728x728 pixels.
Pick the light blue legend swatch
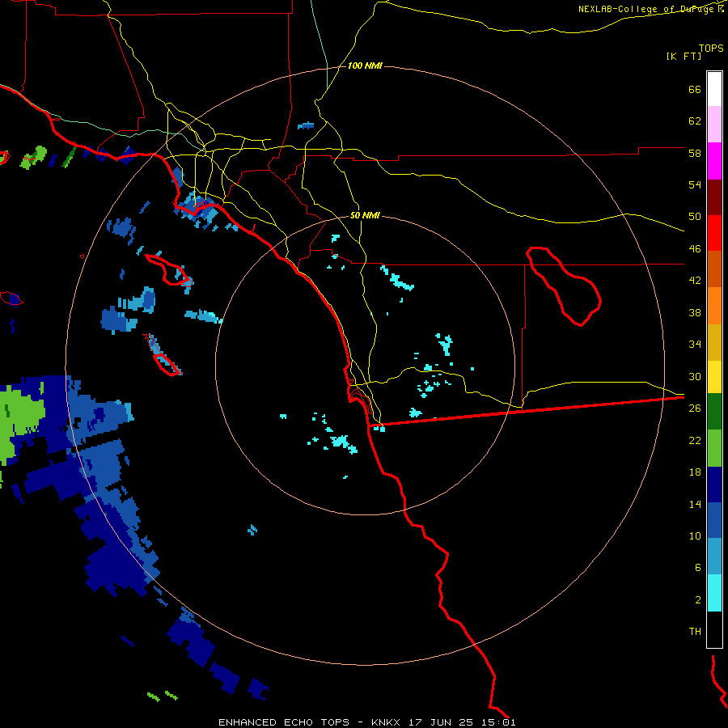714,557
